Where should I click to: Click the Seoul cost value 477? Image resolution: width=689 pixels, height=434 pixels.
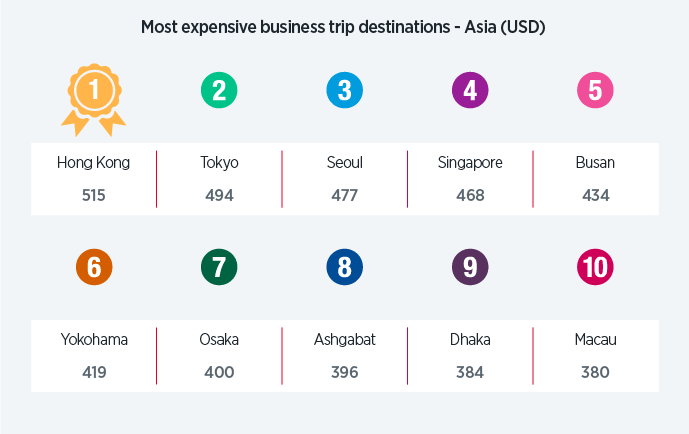[345, 195]
